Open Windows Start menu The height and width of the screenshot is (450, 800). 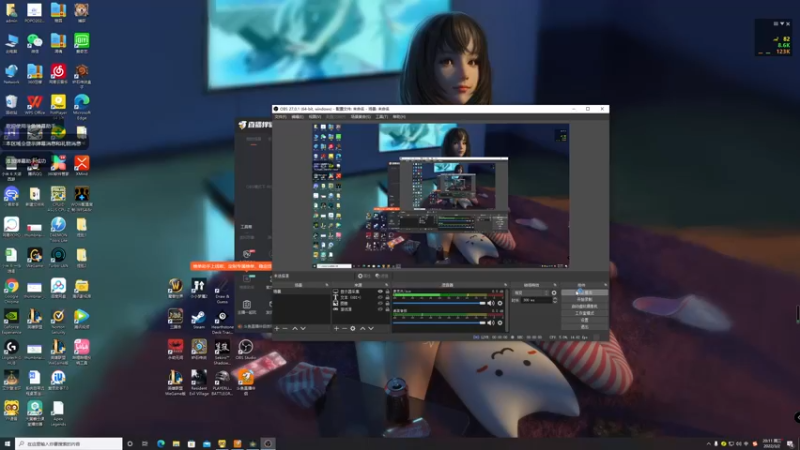pos(7,444)
